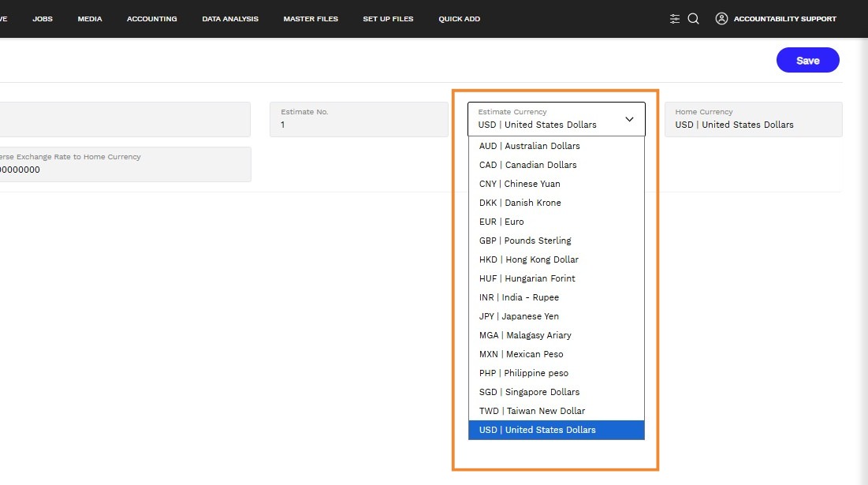The width and height of the screenshot is (868, 485).
Task: Open the Master Files menu
Action: pyautogui.click(x=311, y=19)
